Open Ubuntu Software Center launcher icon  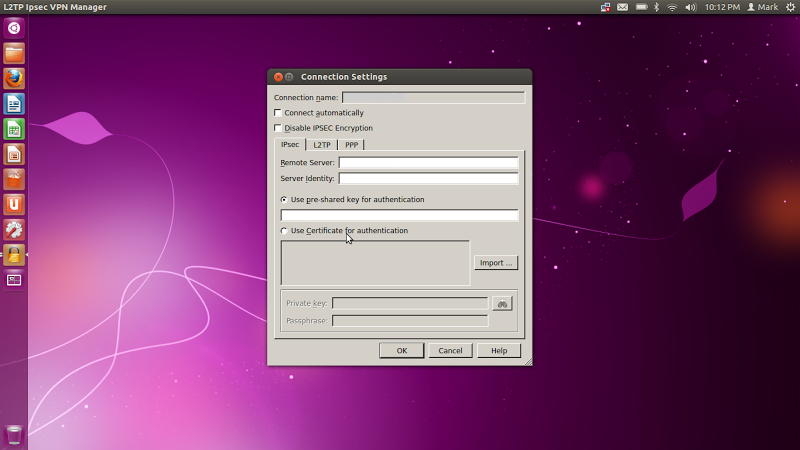point(14,179)
